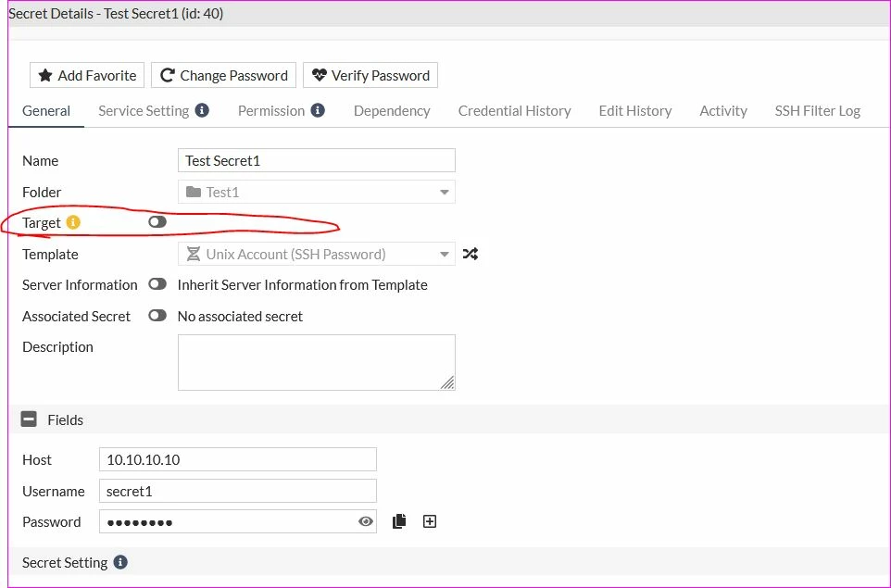Edit the Username field secret1
The width and height of the screenshot is (891, 588).
click(x=237, y=491)
